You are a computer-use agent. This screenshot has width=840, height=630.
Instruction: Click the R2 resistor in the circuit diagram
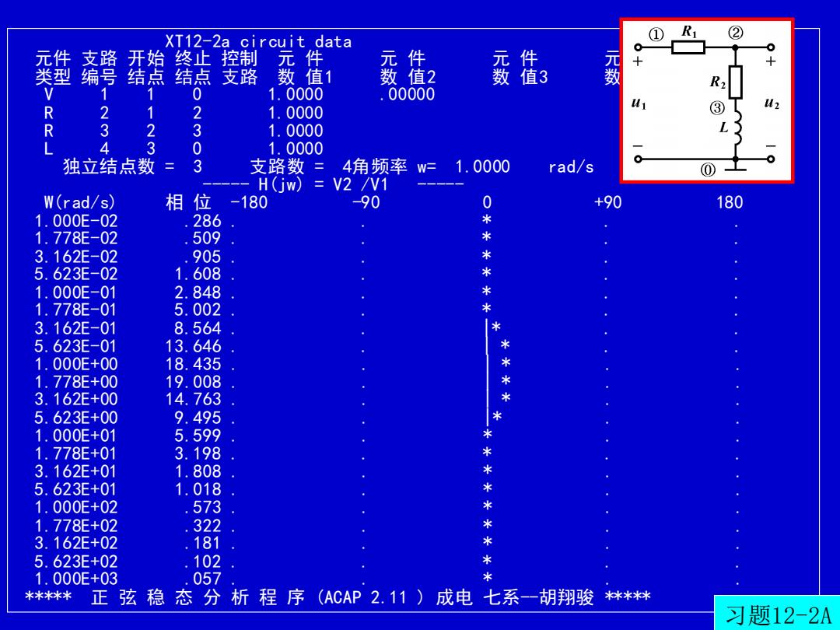pos(736,82)
